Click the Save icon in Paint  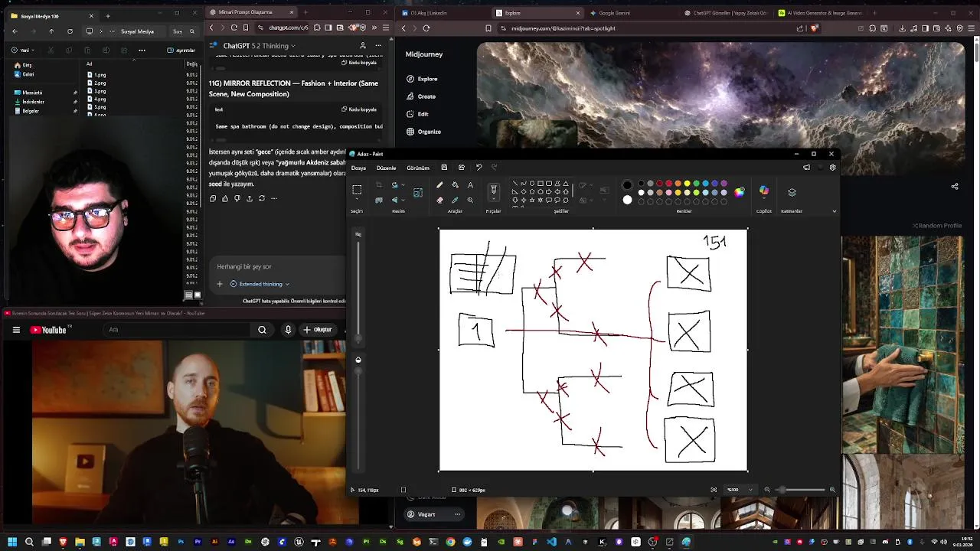[444, 168]
